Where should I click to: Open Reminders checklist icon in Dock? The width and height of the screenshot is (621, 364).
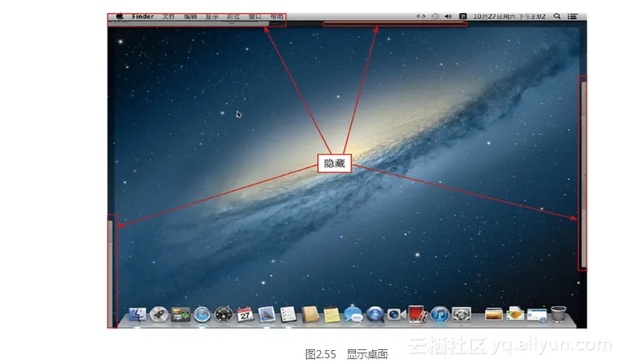288,314
